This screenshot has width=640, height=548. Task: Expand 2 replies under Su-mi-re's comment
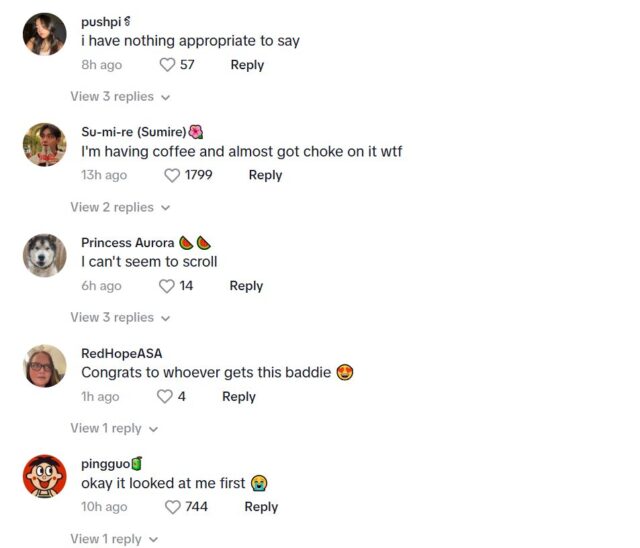pos(119,207)
